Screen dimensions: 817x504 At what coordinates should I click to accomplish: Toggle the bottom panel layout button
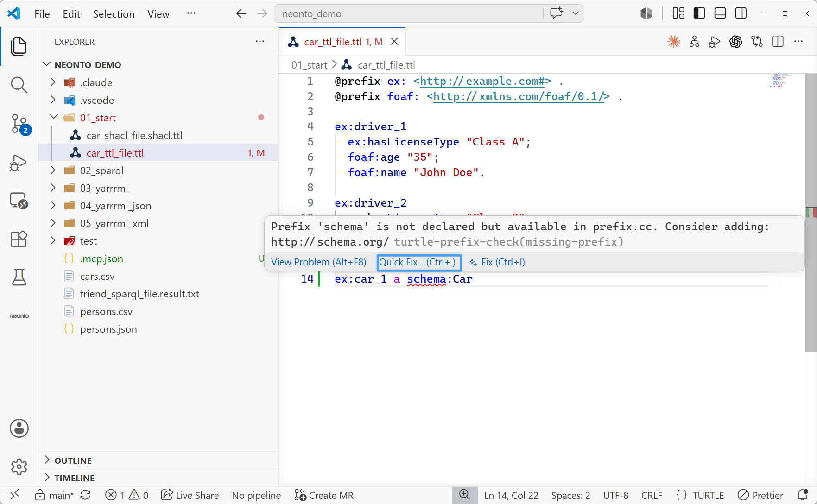[x=720, y=13]
